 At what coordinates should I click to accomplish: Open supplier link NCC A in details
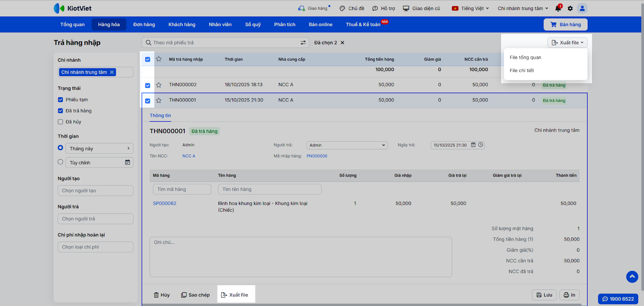pos(189,156)
